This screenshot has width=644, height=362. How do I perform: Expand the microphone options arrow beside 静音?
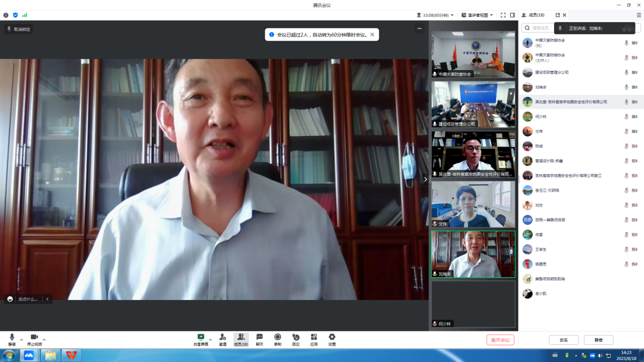tap(21, 340)
